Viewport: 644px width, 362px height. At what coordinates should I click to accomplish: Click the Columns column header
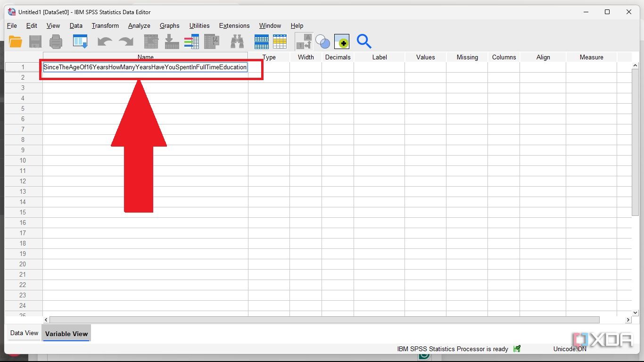click(504, 57)
